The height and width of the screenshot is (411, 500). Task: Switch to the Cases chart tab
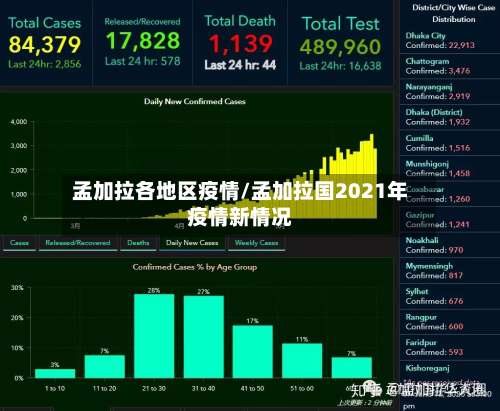pyautogui.click(x=19, y=243)
